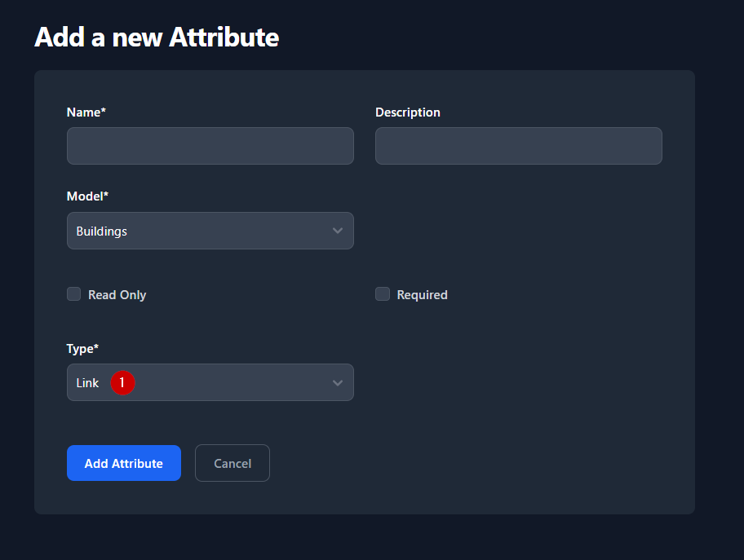Screen dimensions: 744x560
Task: Enable the Read Only checkbox
Action: click(74, 294)
